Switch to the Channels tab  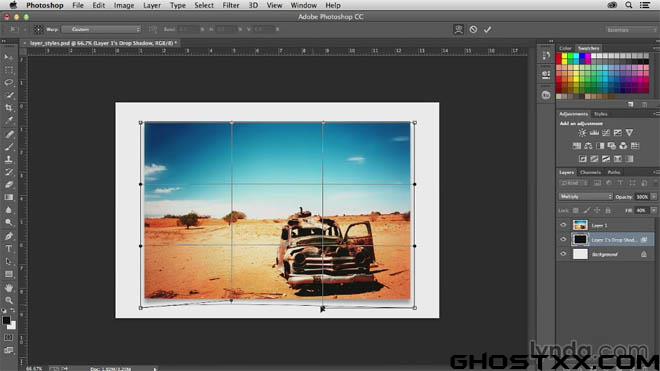pyautogui.click(x=590, y=172)
